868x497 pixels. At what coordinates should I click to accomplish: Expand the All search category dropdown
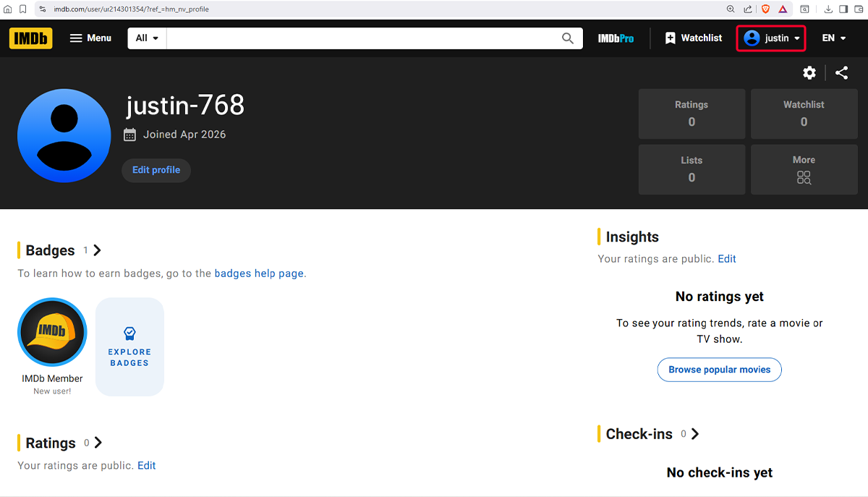point(147,38)
